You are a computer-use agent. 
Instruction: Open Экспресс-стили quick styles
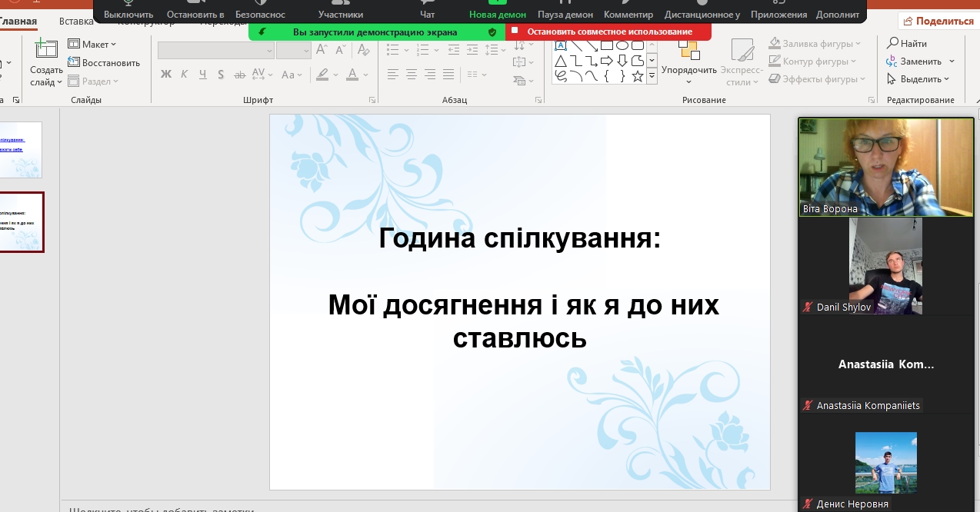point(742,63)
